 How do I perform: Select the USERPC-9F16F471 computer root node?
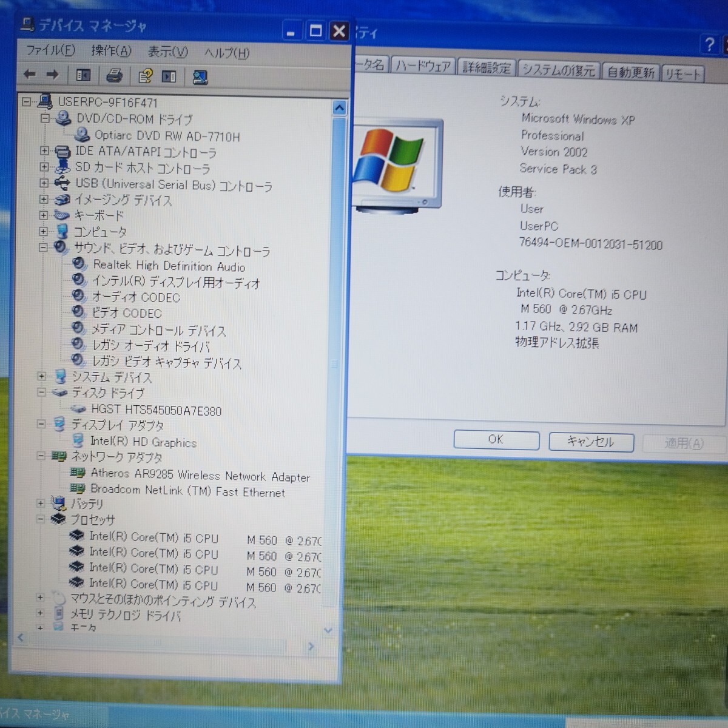[107, 102]
